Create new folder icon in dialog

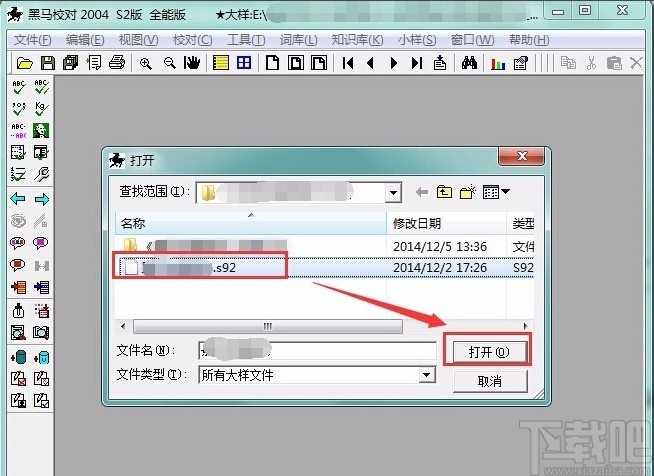[468, 192]
